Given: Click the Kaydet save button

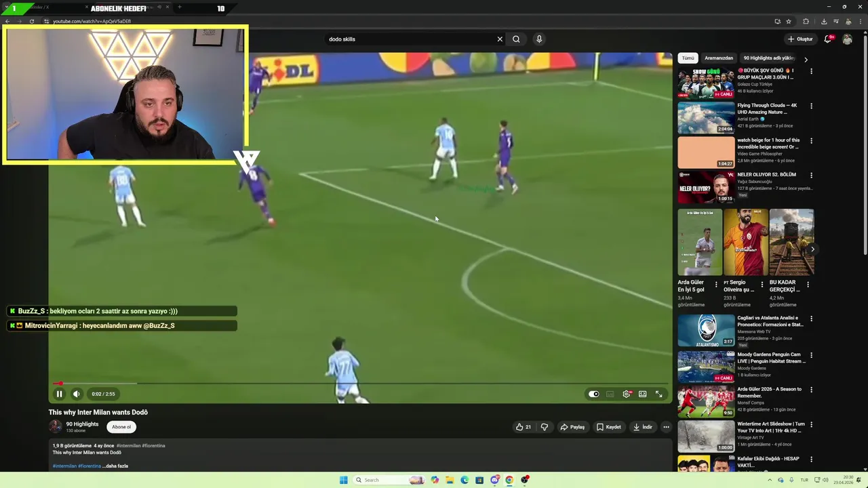Looking at the screenshot, I should point(609,427).
